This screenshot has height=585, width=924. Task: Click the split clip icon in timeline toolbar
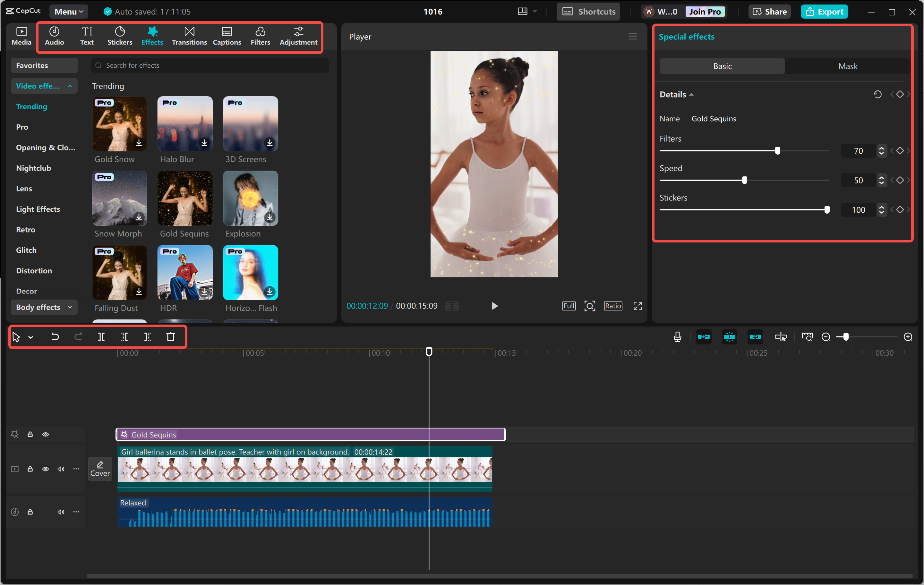[101, 337]
